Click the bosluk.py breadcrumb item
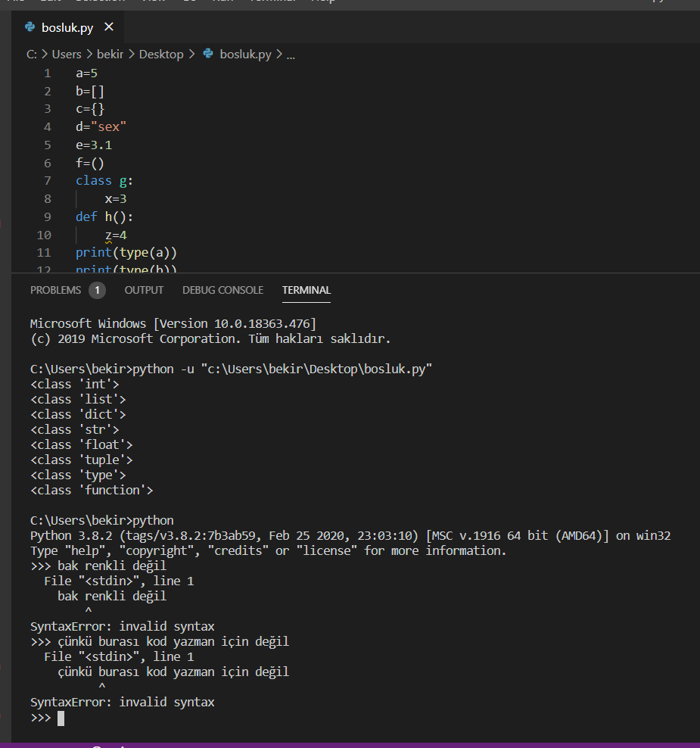The width and height of the screenshot is (700, 748). coord(245,55)
